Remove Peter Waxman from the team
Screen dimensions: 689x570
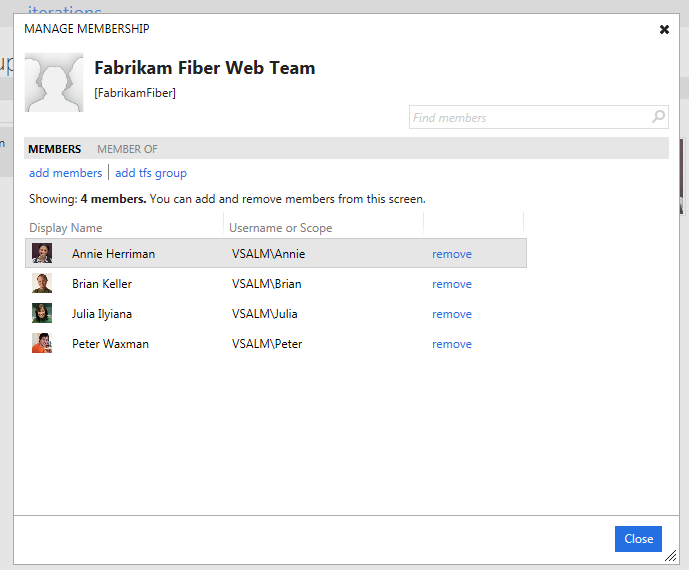click(x=451, y=344)
